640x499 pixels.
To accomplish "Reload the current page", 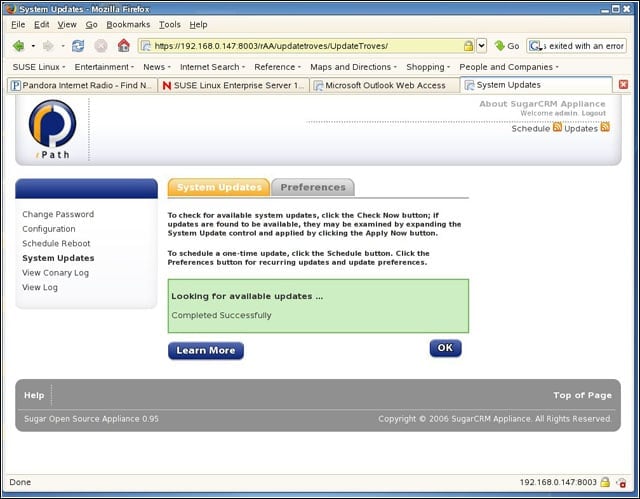I will pos(78,46).
